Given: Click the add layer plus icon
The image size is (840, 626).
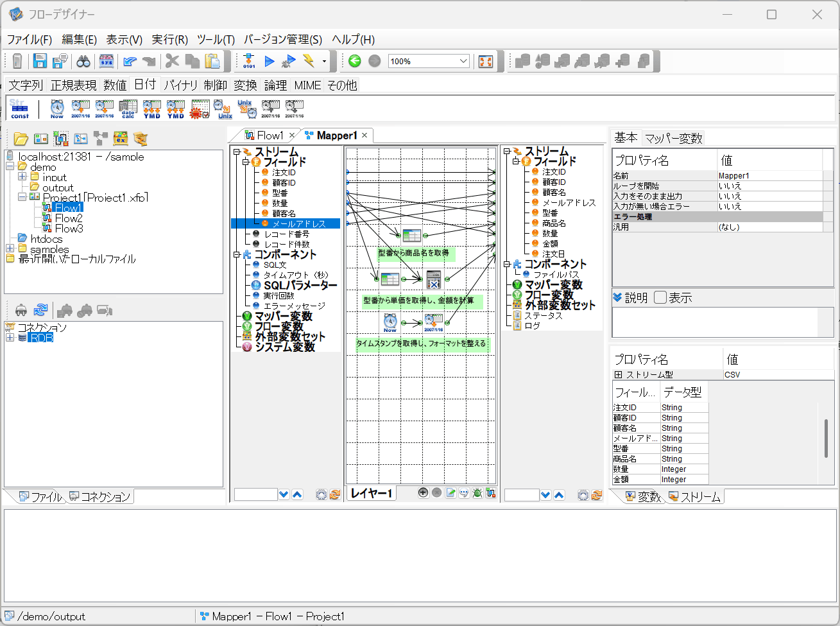Looking at the screenshot, I should (x=423, y=492).
